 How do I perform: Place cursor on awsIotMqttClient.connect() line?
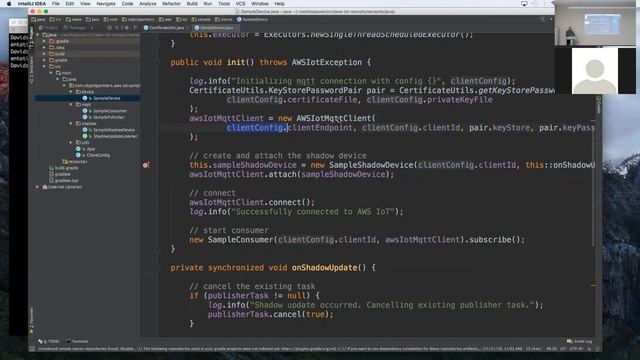(252, 202)
